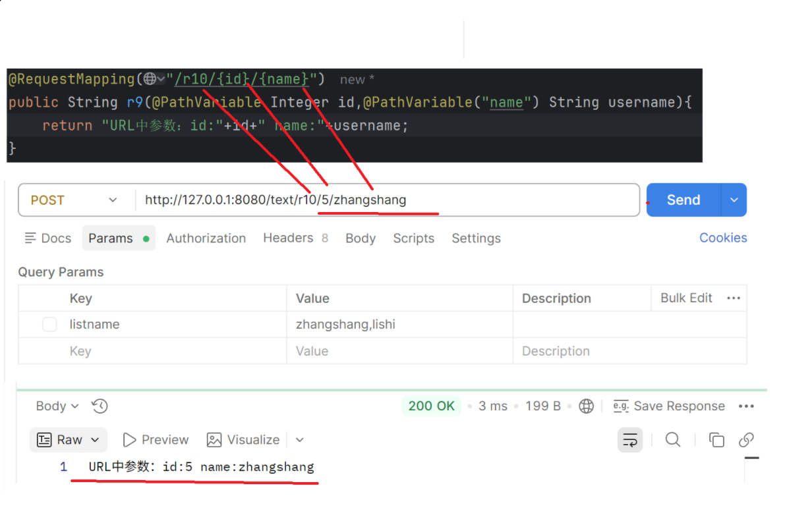Switch to the Body request tab

tap(361, 238)
